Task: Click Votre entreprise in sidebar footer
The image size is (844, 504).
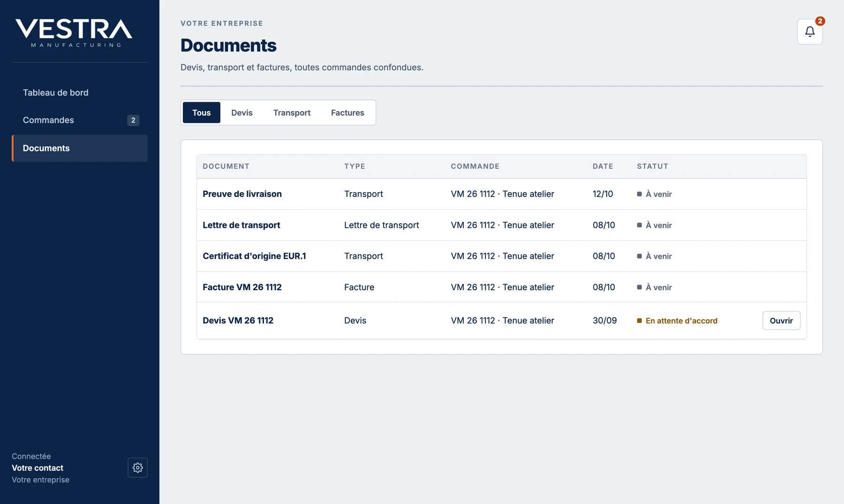Action: [x=40, y=480]
